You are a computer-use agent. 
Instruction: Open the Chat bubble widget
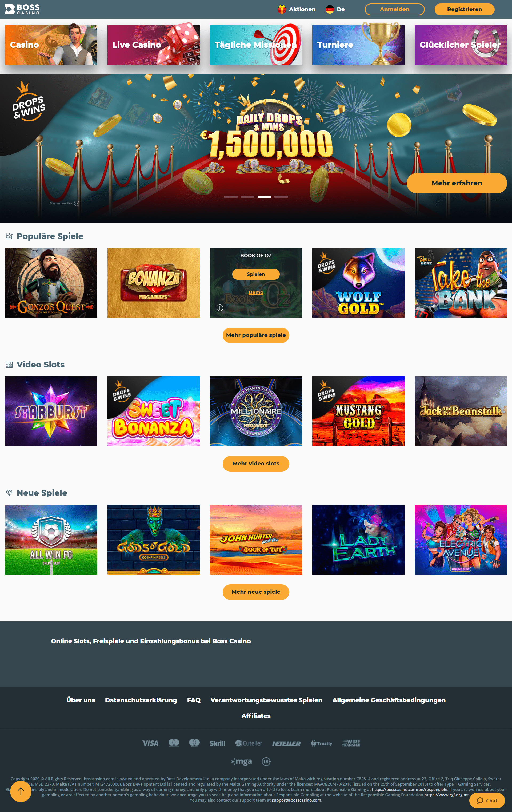tap(487, 800)
